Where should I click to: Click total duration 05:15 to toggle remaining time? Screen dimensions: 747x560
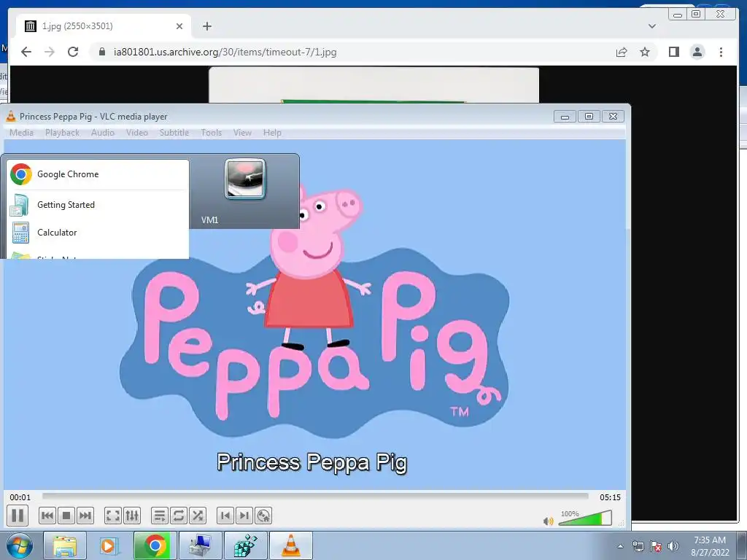(610, 497)
